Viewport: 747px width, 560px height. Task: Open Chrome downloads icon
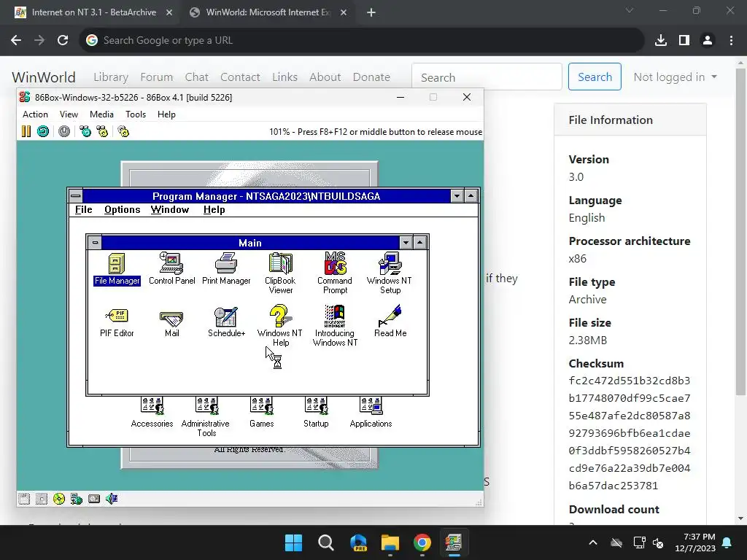[x=660, y=41]
